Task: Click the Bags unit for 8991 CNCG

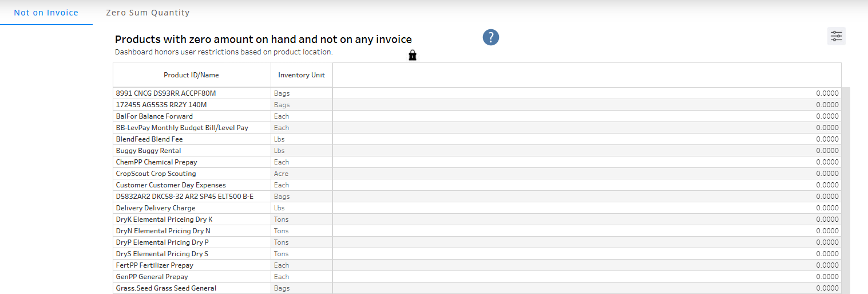Action: (282, 93)
